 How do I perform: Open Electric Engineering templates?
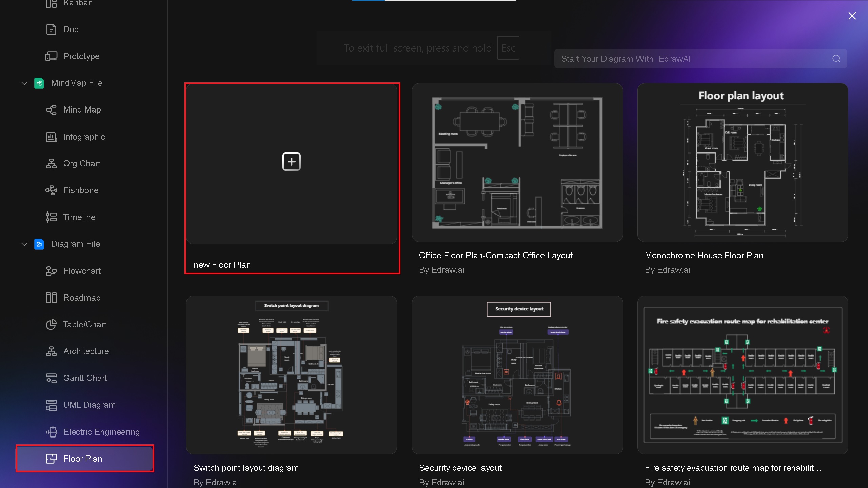coord(85,432)
